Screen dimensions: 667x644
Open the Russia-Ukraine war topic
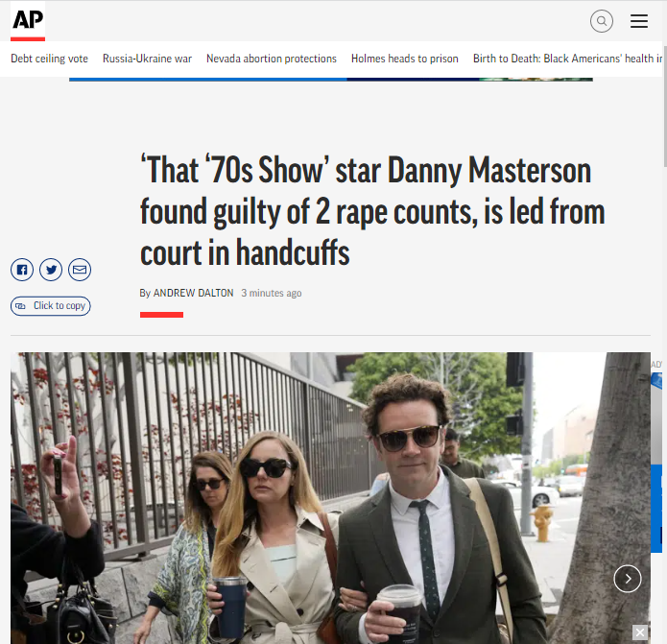click(147, 59)
